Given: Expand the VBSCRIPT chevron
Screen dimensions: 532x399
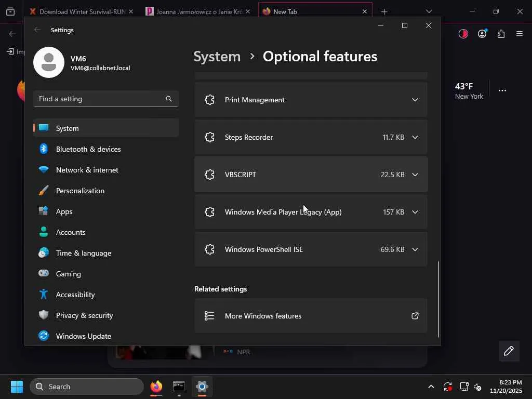Looking at the screenshot, I should (x=415, y=175).
